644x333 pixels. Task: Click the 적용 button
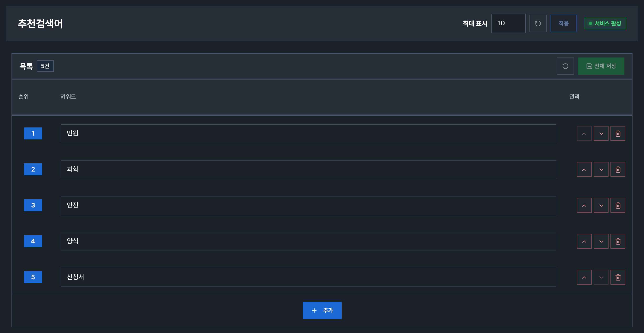pos(563,23)
